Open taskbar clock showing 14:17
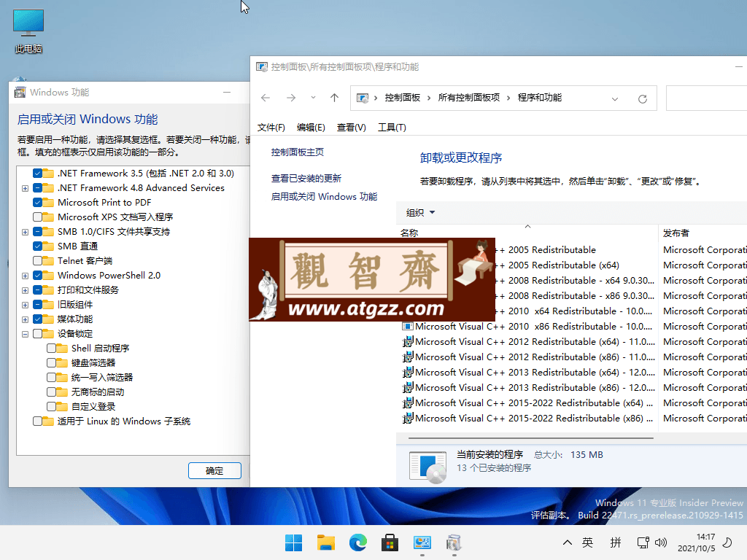 coord(697,542)
